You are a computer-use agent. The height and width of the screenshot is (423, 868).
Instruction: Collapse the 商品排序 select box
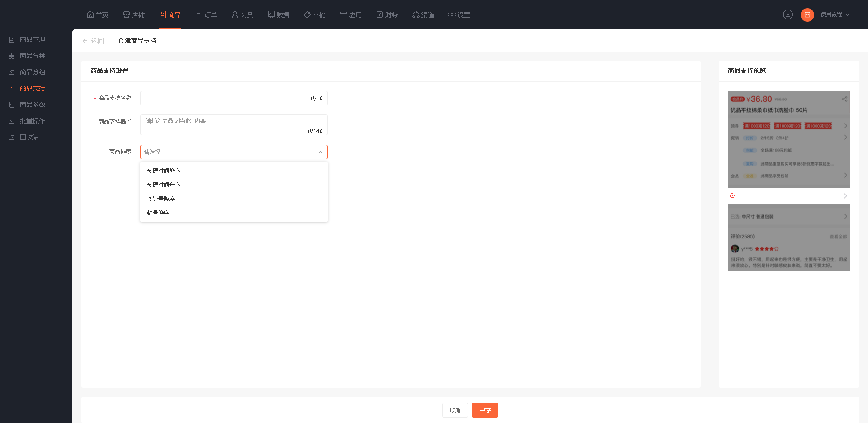[234, 152]
